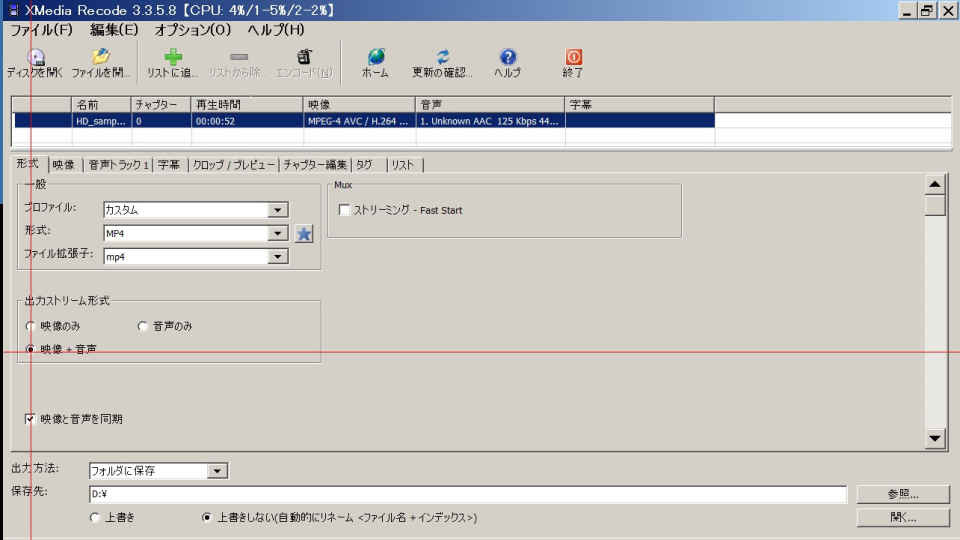960x540 pixels.
Task: Open the Help menu
Action: coord(276,29)
